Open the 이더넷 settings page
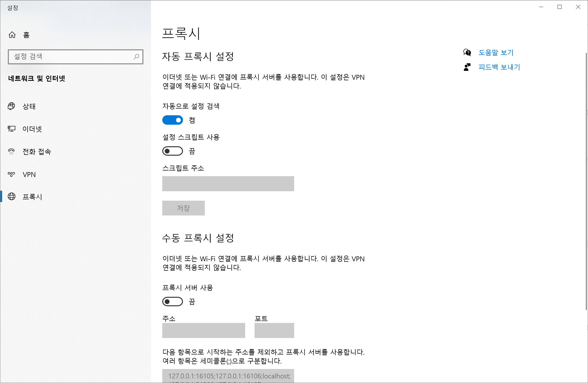Screen dimensions: 588x383 coord(32,129)
